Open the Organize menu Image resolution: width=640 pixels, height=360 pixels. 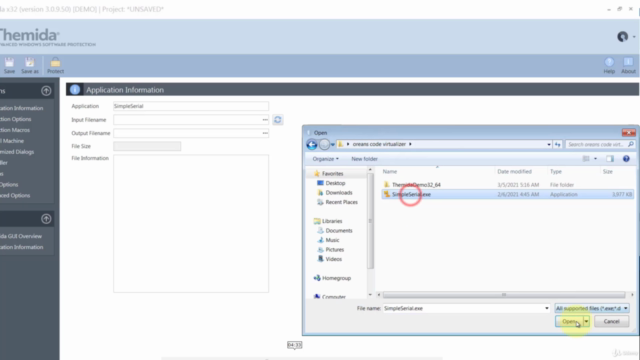point(325,159)
